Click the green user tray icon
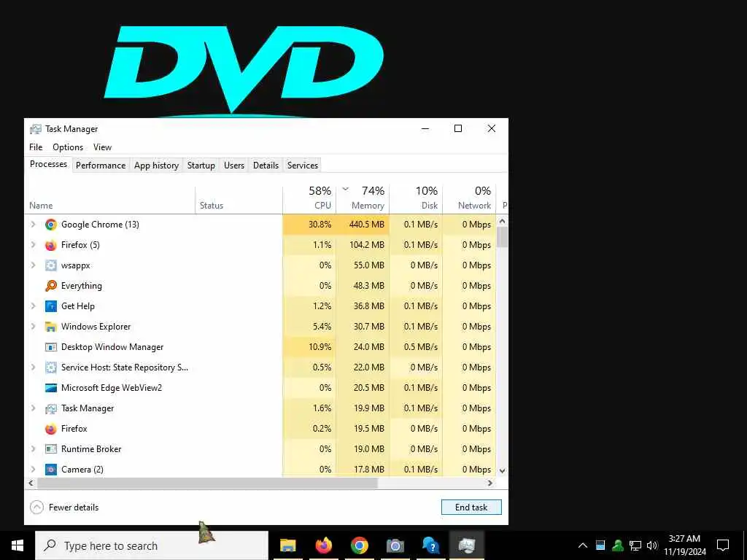This screenshot has width=747, height=560. [x=618, y=545]
